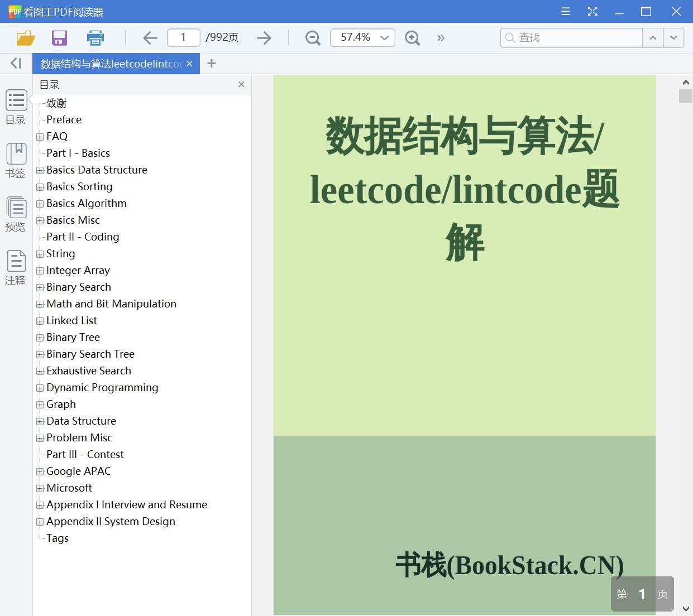Click the scrollbar up arrow
693x616 pixels.
coord(686,82)
